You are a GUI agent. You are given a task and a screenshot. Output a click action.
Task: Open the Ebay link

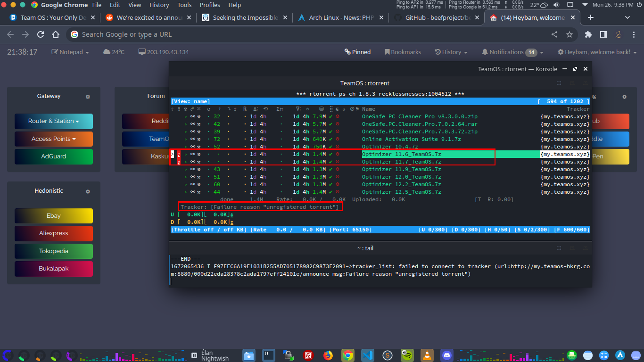(54, 216)
